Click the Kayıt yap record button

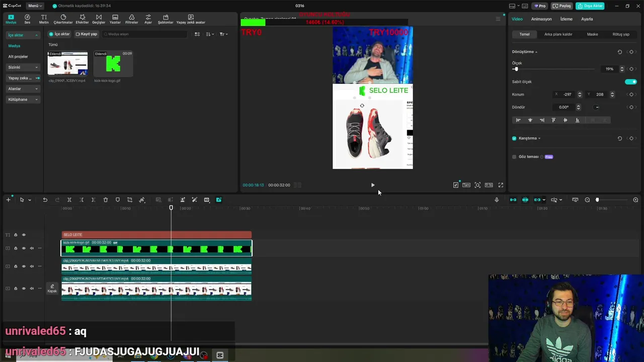pyautogui.click(x=87, y=34)
